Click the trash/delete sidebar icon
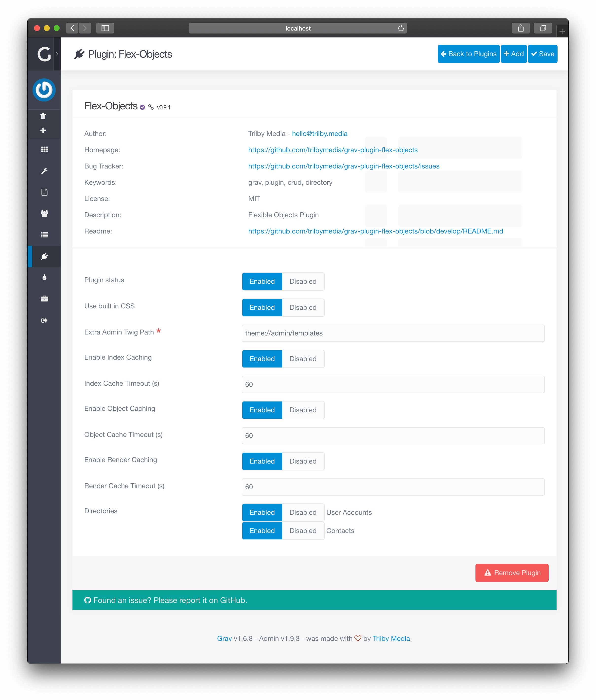Screen dimensions: 596x700 tap(44, 116)
